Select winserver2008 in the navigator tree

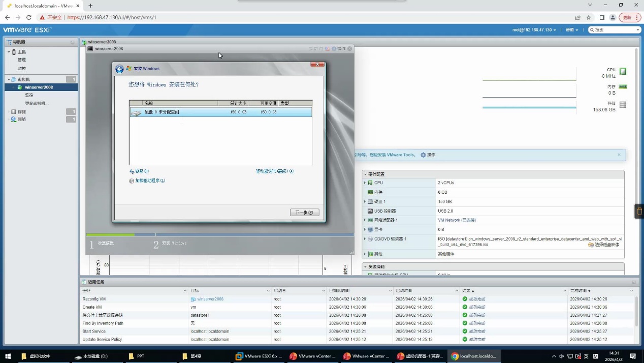pyautogui.click(x=39, y=87)
